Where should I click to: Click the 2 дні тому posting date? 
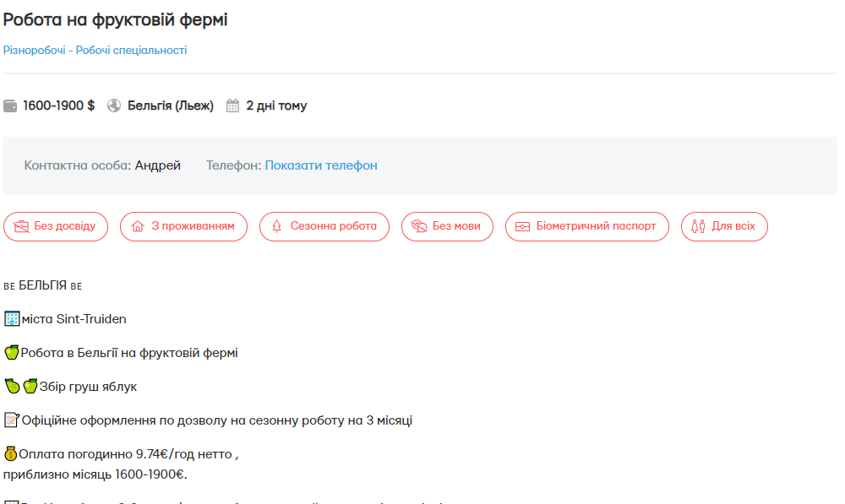tap(276, 106)
